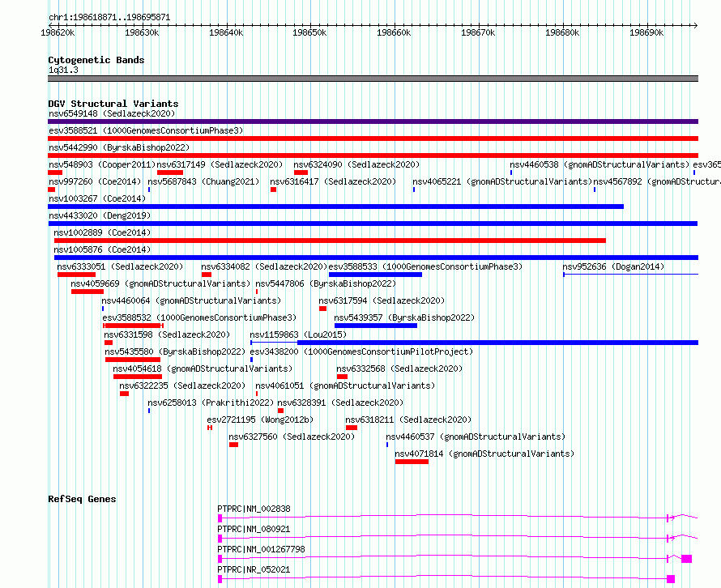721x588 pixels.
Task: Open nsv548903 (Cooper2011) variant
Action: click(x=100, y=164)
